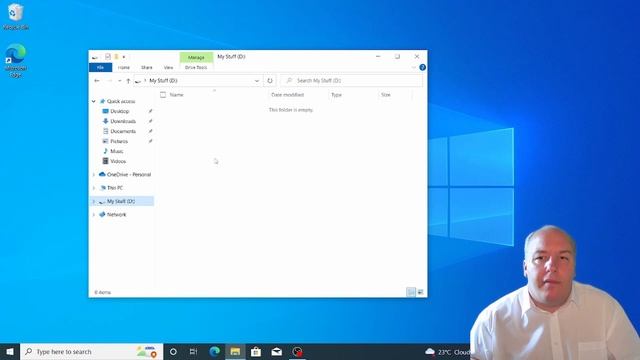Open Mail app from taskbar
The width and height of the screenshot is (640, 360).
pos(276,351)
